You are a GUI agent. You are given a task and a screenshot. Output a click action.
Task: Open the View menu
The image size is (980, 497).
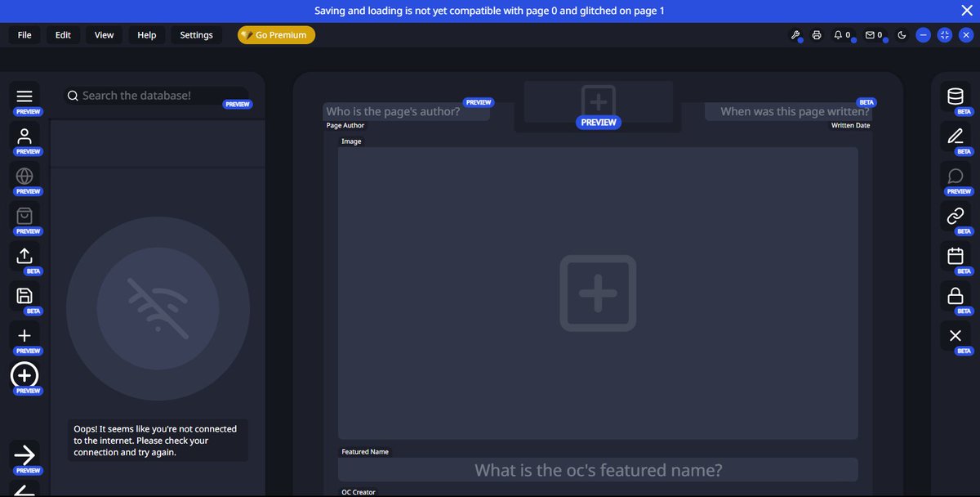tap(105, 35)
